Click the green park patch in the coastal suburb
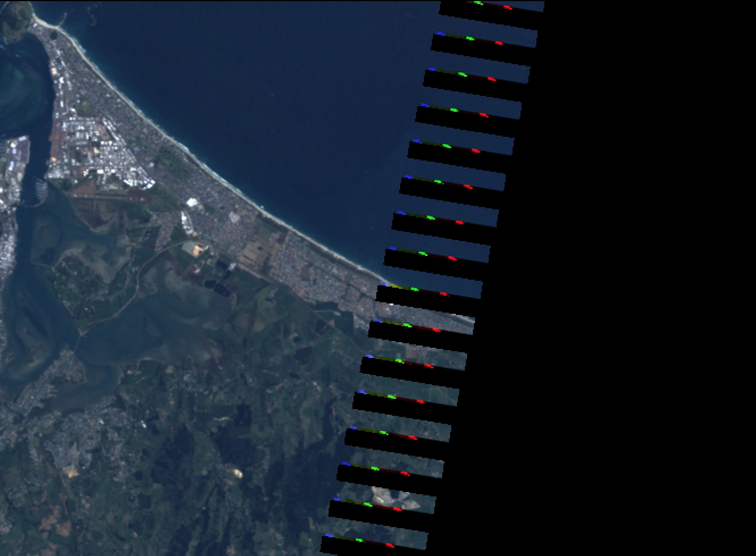This screenshot has width=756, height=556. click(170, 162)
